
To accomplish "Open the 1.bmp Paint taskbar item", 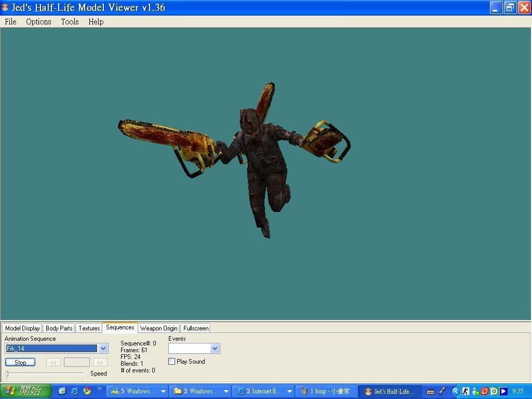I will 326,391.
